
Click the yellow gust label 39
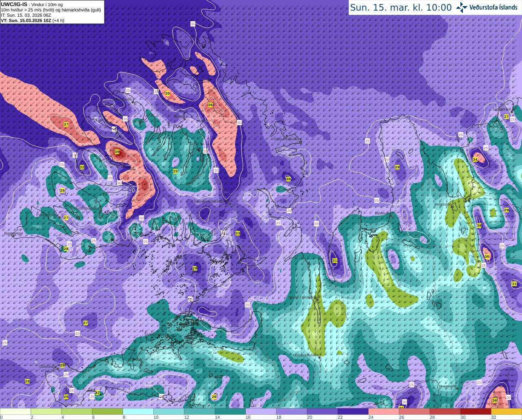tap(117, 152)
